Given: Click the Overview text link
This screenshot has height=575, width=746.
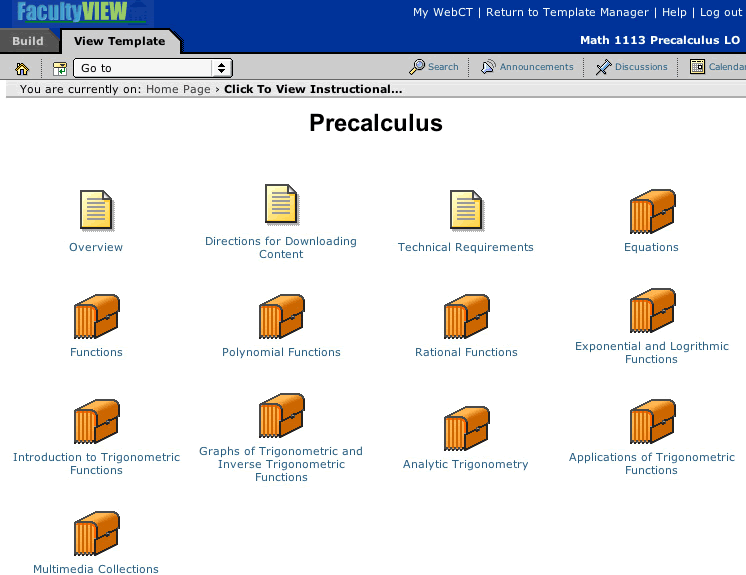Looking at the screenshot, I should tap(96, 247).
